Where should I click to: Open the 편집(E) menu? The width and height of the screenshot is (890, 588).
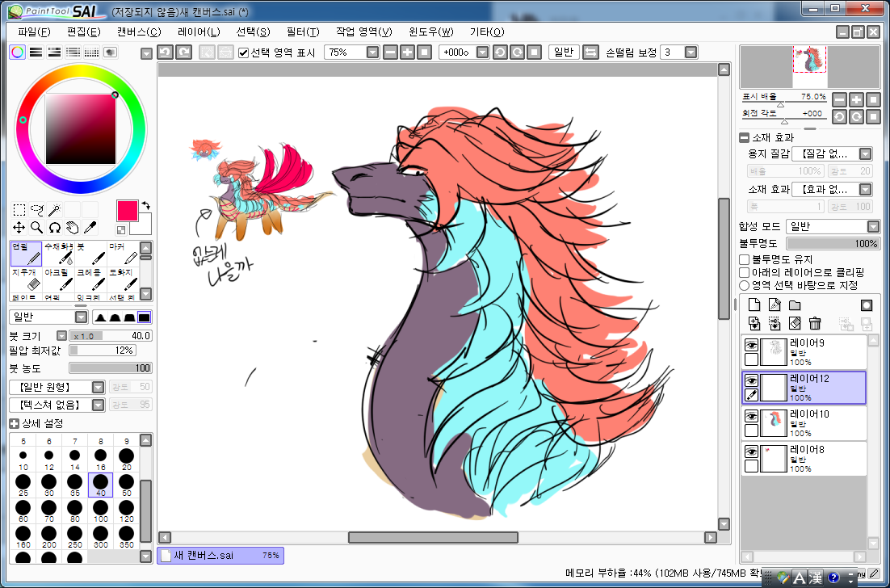[83, 31]
